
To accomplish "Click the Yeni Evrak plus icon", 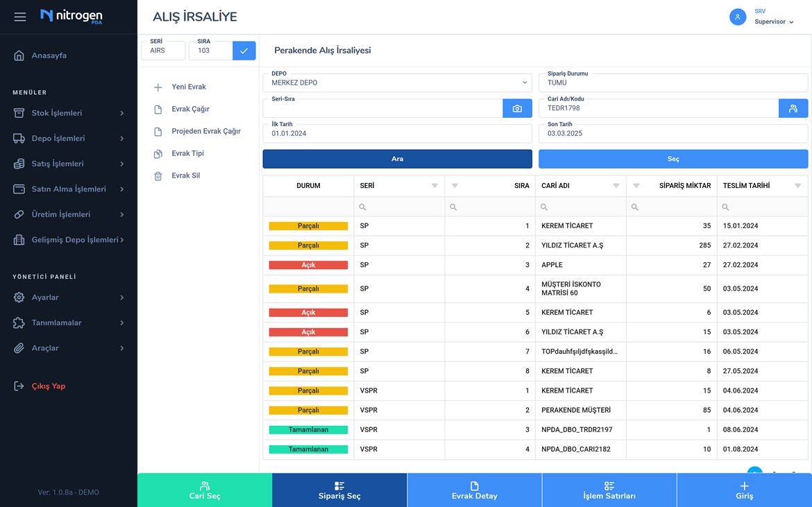I will [158, 87].
